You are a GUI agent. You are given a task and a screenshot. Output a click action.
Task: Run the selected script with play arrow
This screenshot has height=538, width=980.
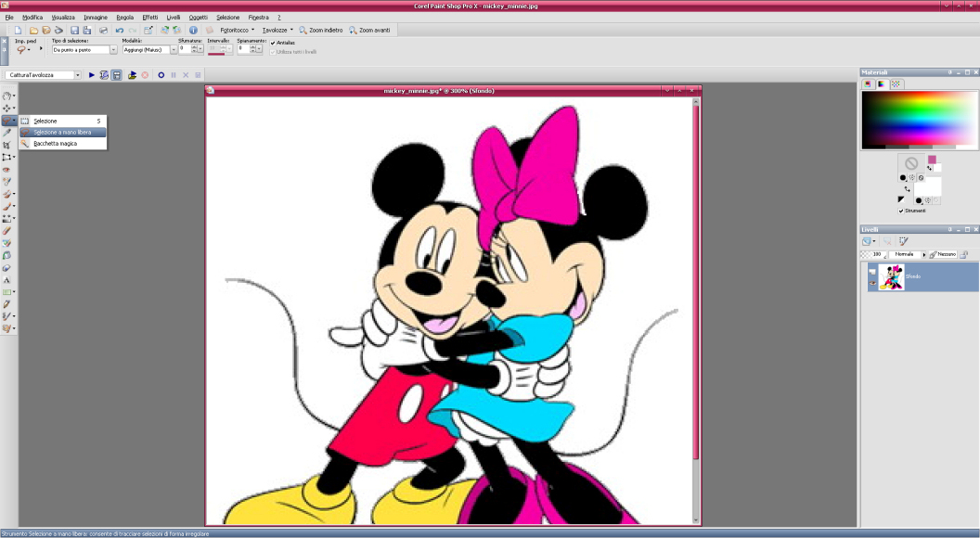92,75
